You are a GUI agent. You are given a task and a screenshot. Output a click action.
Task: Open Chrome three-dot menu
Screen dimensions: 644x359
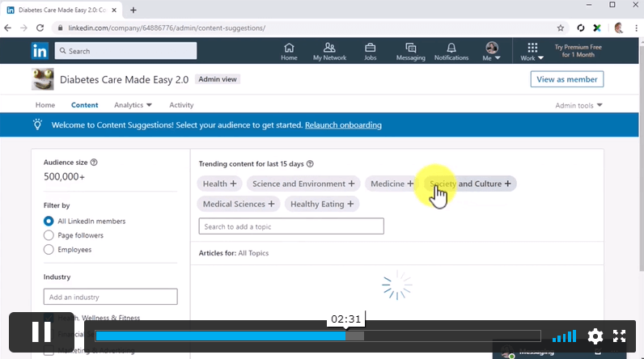[x=636, y=28]
